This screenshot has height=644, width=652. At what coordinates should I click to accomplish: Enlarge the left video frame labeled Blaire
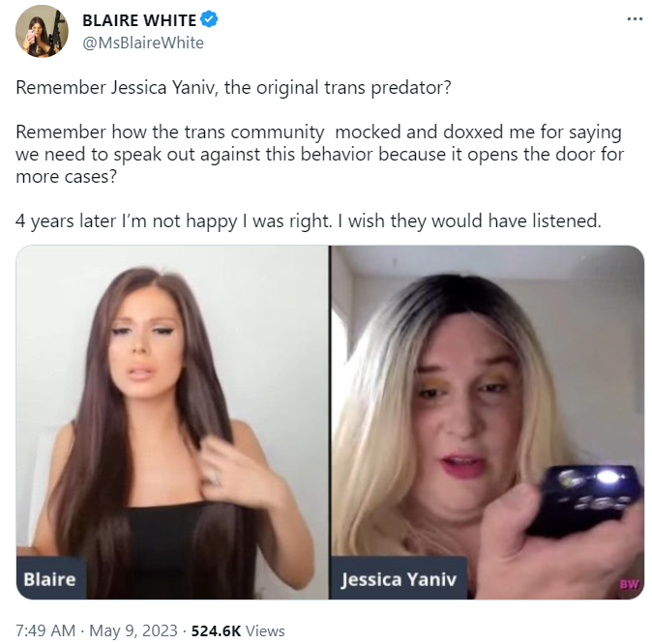point(172,422)
